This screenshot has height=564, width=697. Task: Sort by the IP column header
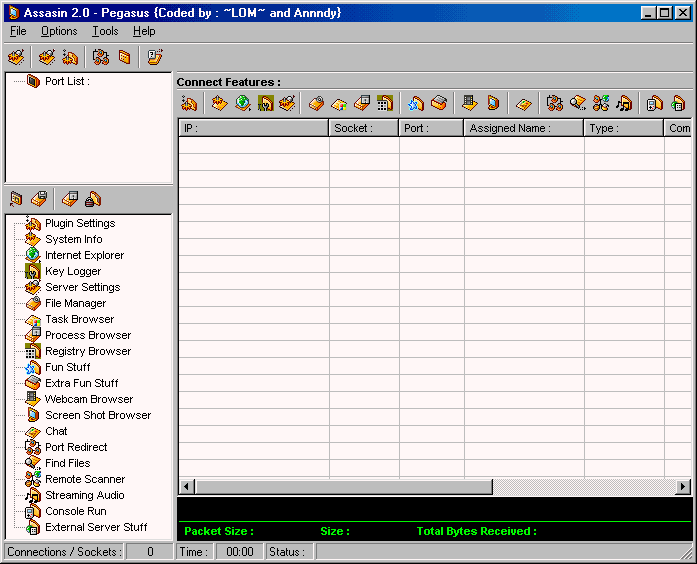point(253,128)
